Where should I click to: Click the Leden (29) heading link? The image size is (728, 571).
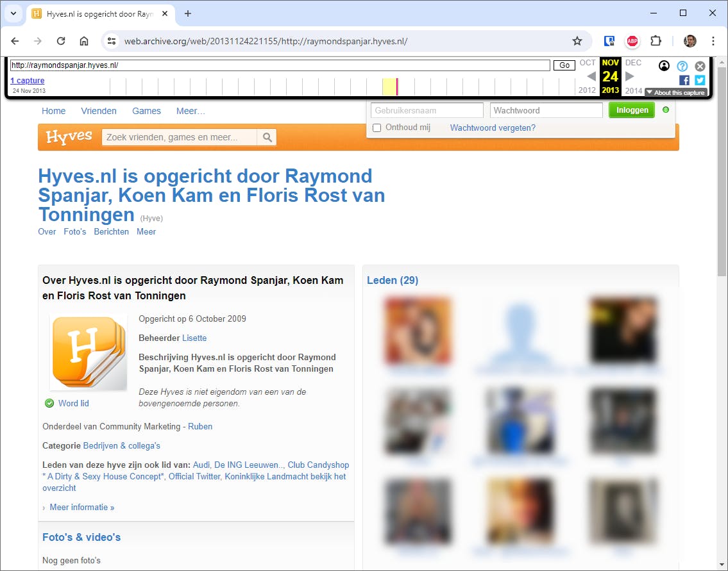[x=393, y=280]
